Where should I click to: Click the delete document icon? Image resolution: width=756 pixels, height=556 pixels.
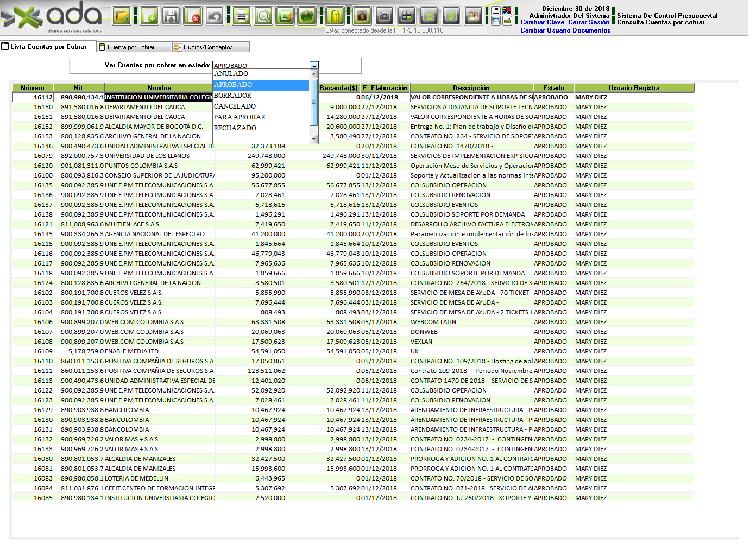coord(193,16)
